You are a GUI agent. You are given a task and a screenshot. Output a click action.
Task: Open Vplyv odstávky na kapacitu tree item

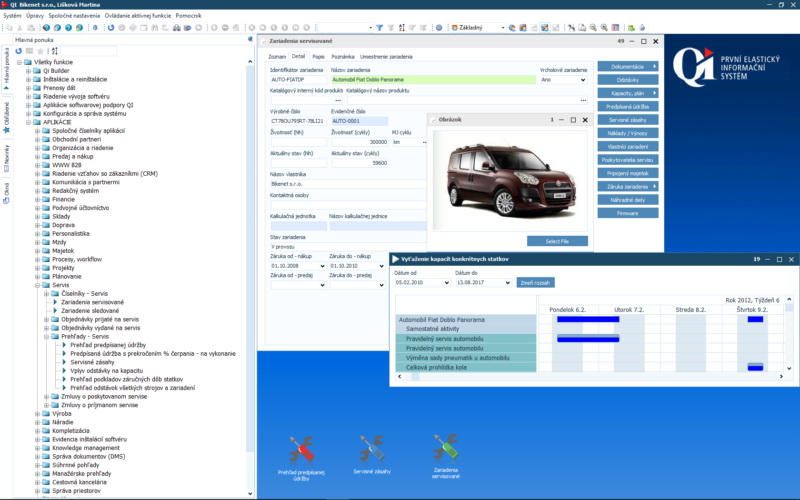point(107,370)
